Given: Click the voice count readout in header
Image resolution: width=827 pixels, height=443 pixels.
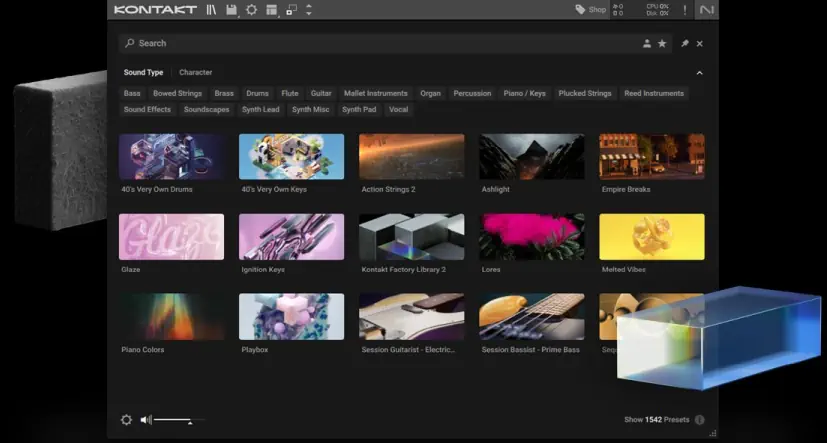Looking at the screenshot, I should 618,9.
